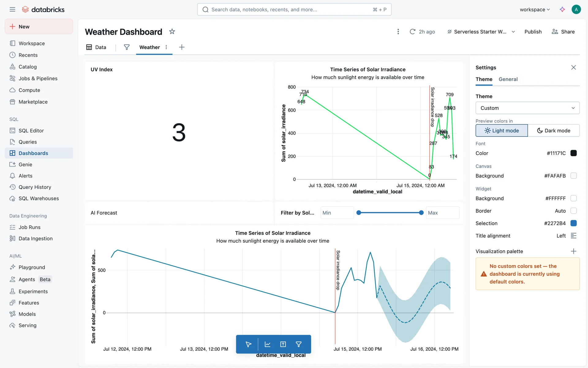
Task: Select the add visualization chart tool
Action: click(x=267, y=344)
